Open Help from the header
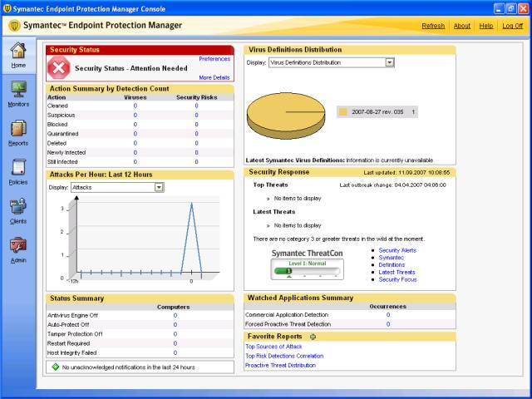Image resolution: width=532 pixels, height=399 pixels. [485, 26]
